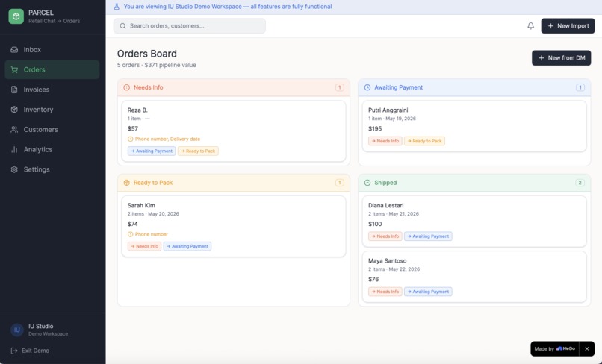
Task: Click the New Import button
Action: (x=568, y=25)
